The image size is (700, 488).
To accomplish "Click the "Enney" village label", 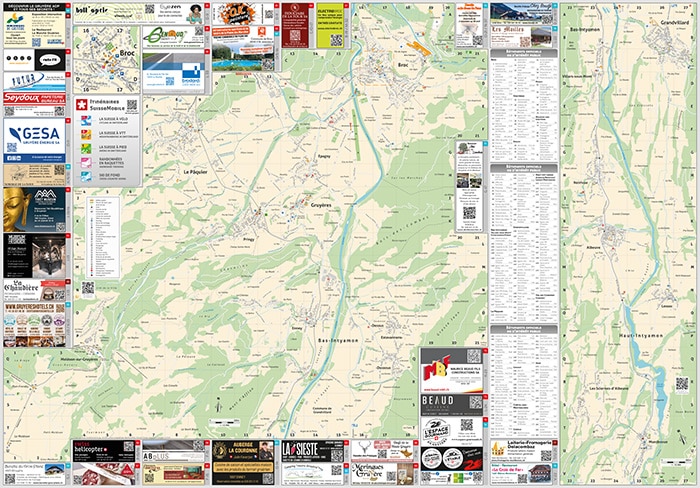I will click(x=297, y=328).
